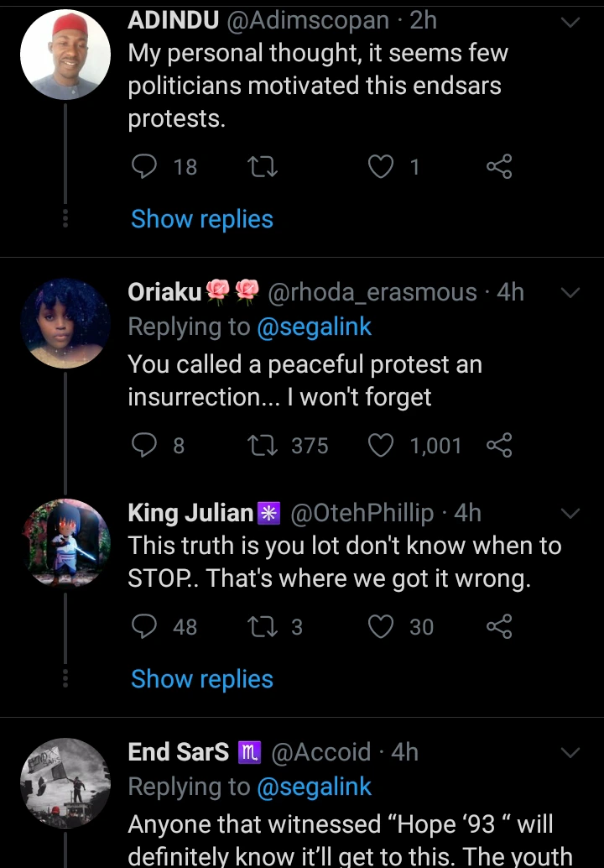
Task: Share King Julian's tweet
Action: pyautogui.click(x=499, y=626)
